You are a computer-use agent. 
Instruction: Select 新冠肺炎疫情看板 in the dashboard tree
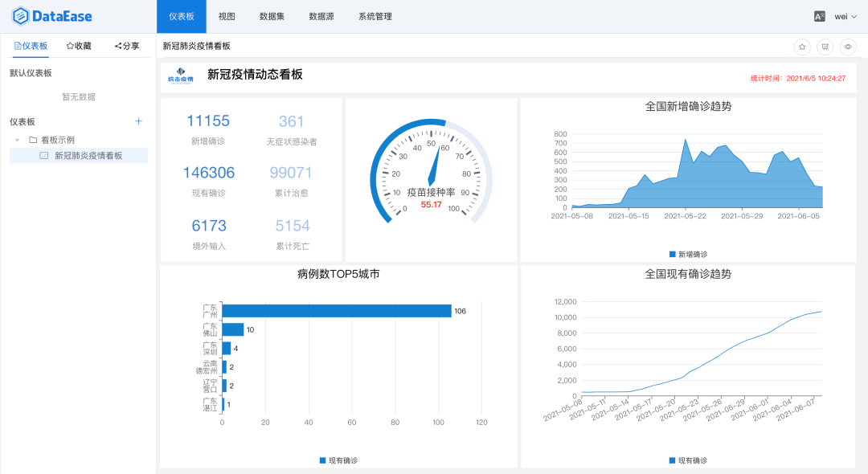pyautogui.click(x=88, y=155)
